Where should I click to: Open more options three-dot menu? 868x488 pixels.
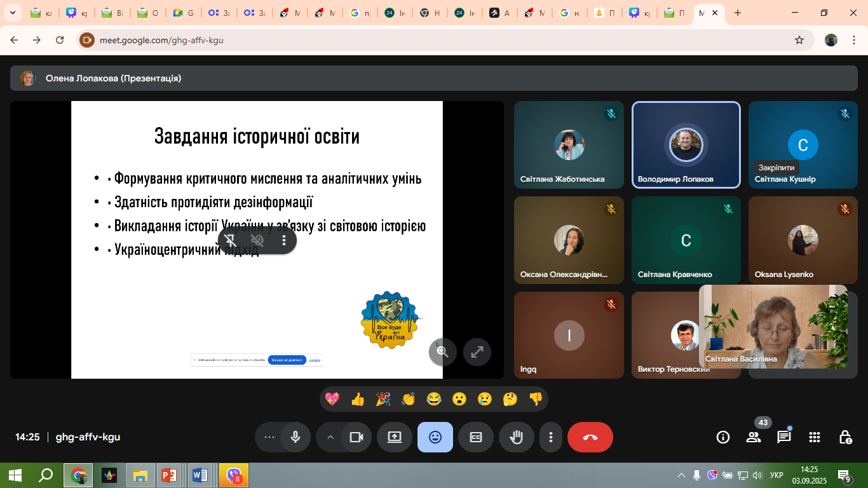tap(551, 437)
